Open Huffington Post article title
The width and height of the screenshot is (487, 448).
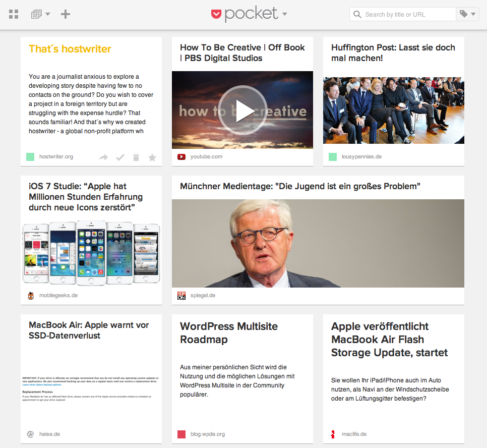[x=393, y=53]
